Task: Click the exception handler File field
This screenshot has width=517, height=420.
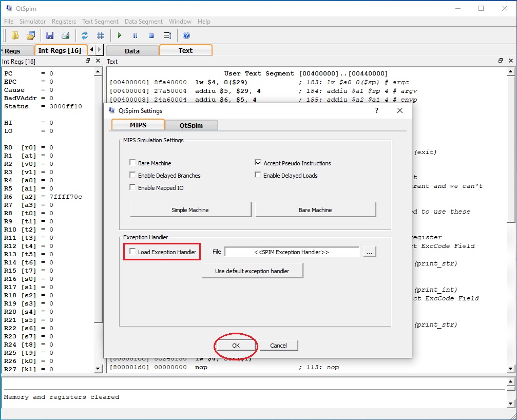Action: tap(292, 252)
